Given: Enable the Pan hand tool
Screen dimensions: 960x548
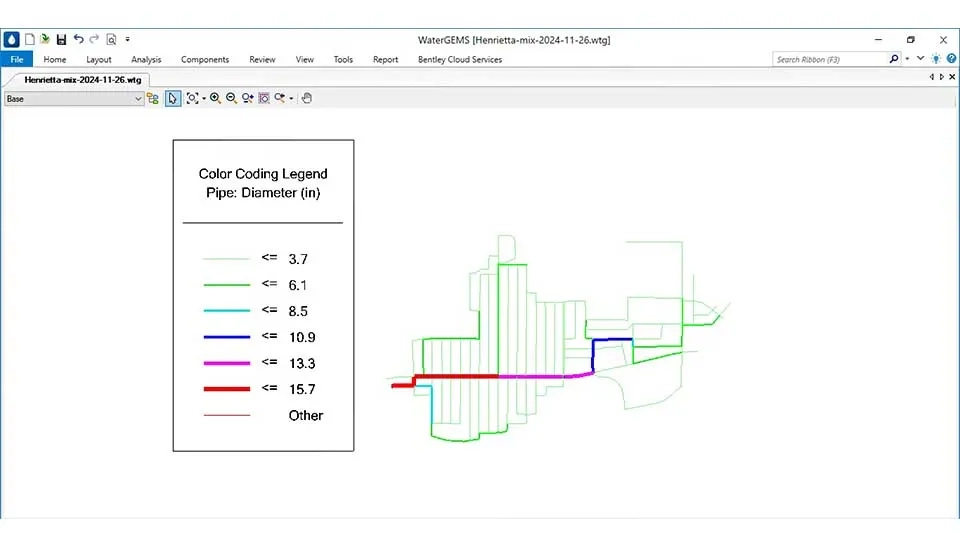Looking at the screenshot, I should pyautogui.click(x=307, y=99).
